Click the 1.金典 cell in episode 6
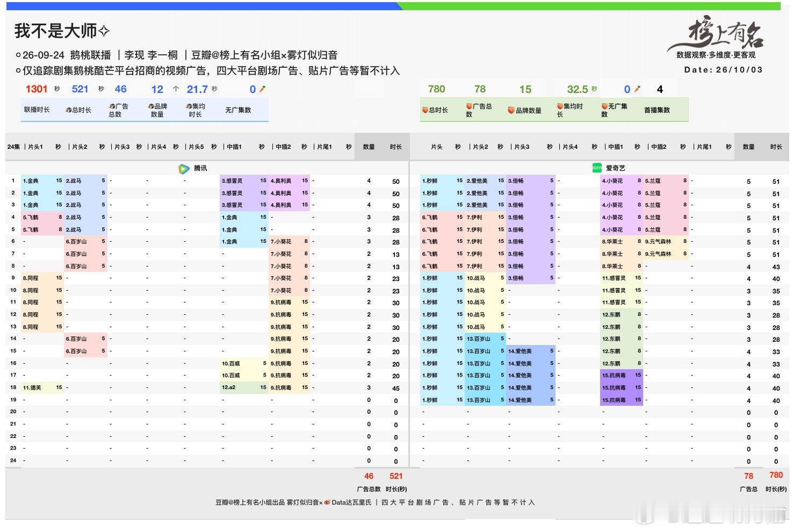The height and width of the screenshot is (532, 793). 244,242
